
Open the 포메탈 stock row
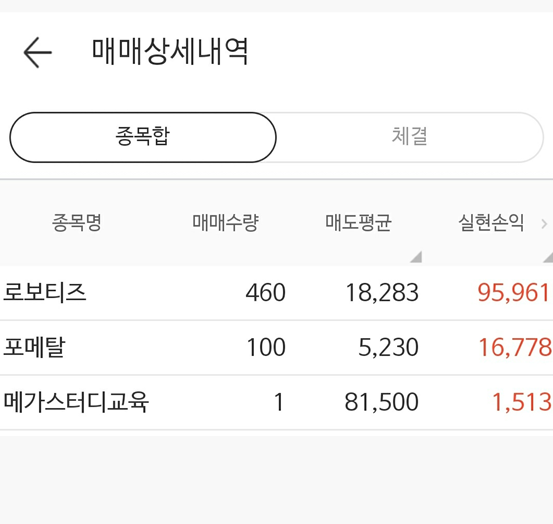(276, 347)
